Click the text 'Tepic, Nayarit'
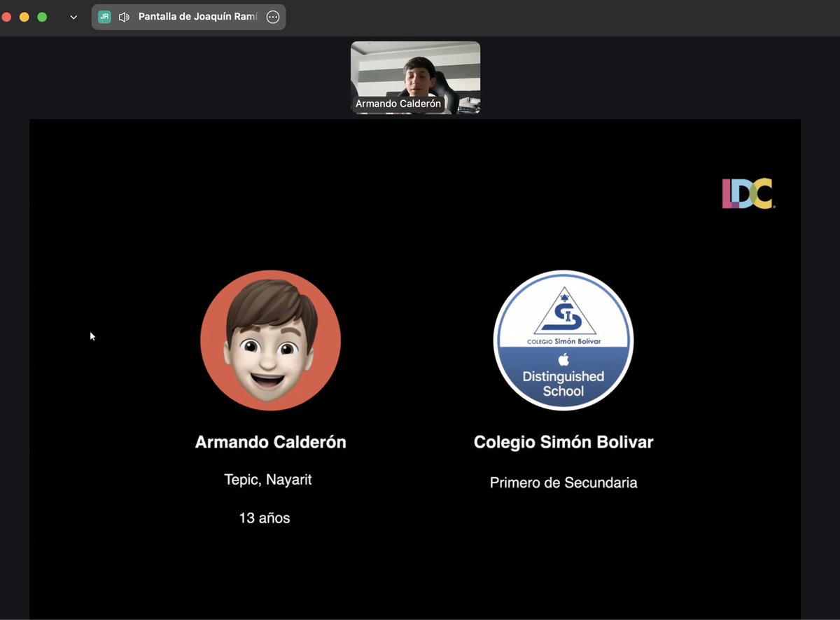Viewport: 840px width, 620px height. (268, 481)
